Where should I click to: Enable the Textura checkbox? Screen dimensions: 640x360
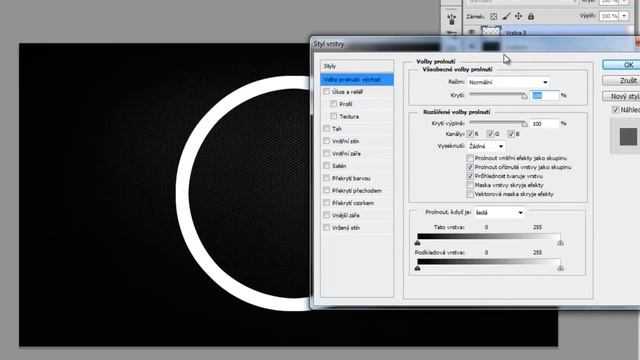(x=334, y=116)
